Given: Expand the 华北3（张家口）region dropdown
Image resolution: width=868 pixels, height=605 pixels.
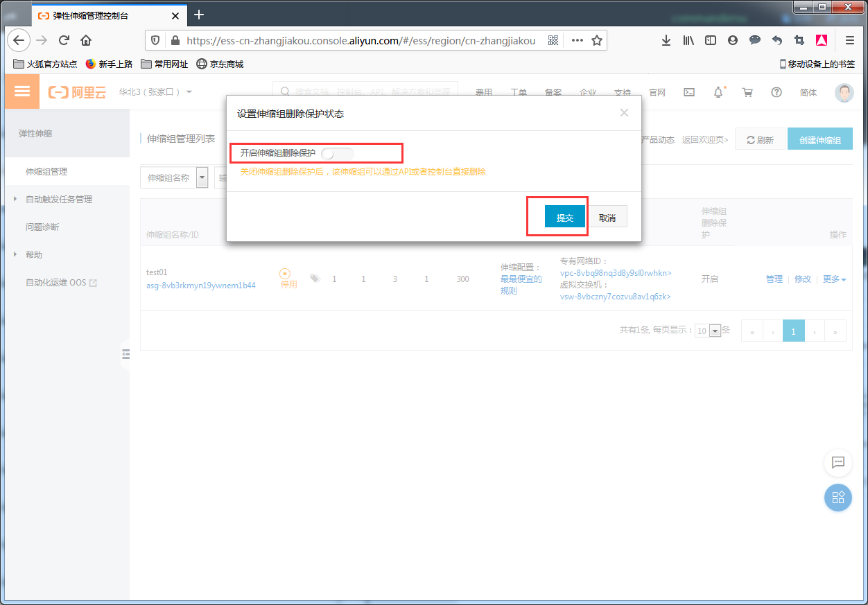Looking at the screenshot, I should 155,92.
